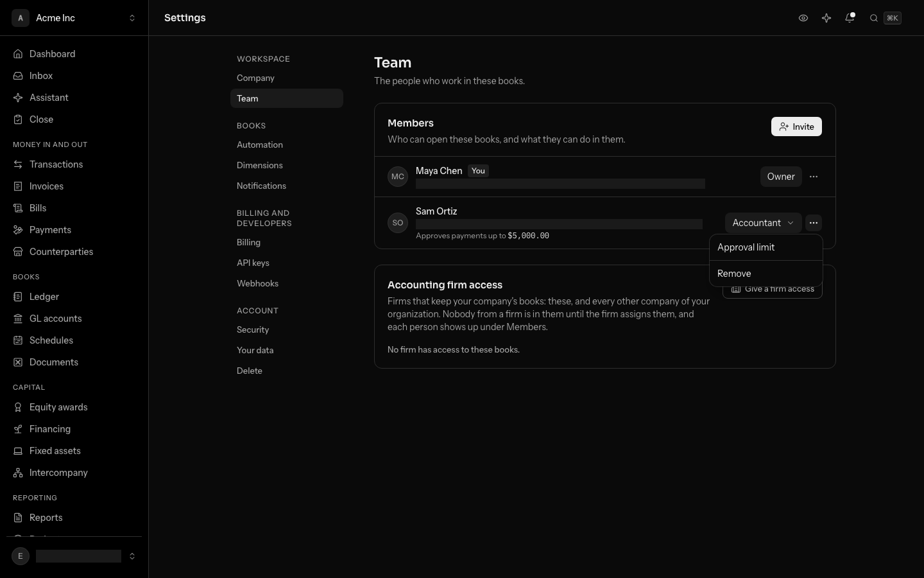This screenshot has width=924, height=578.
Task: Select the Team settings tab
Action: tap(287, 98)
